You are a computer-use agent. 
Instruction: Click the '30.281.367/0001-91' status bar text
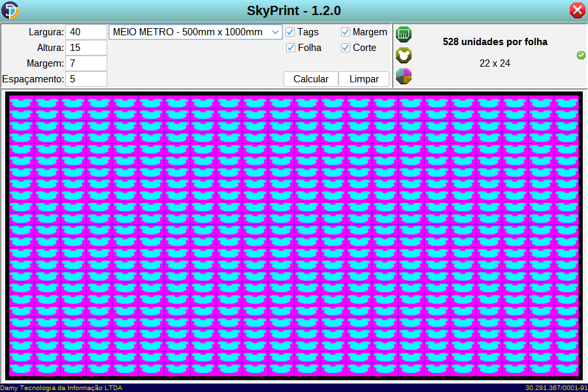click(557, 388)
